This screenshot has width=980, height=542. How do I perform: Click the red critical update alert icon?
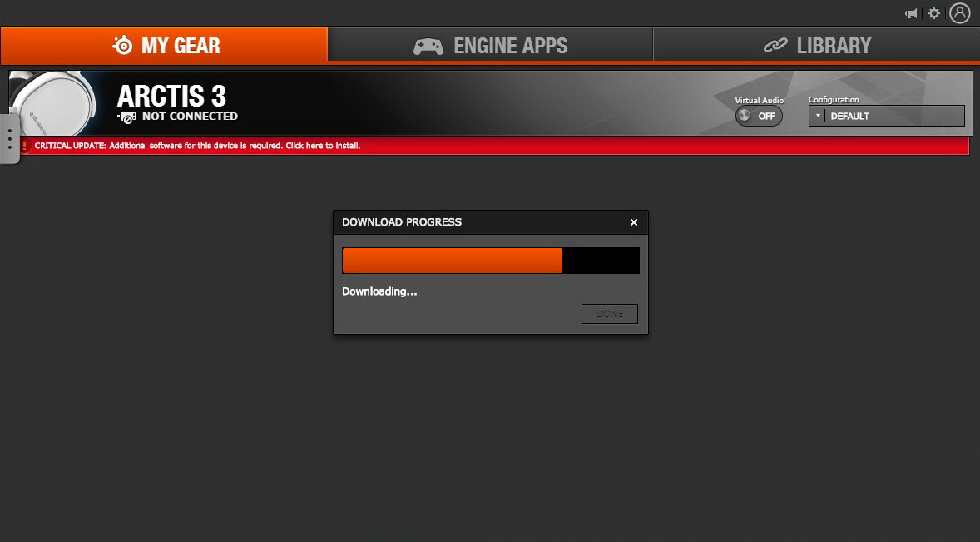point(24,146)
